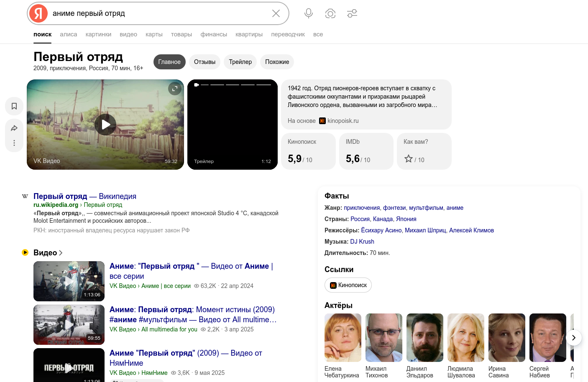This screenshot has height=382, width=588.
Task: Switch to the карты tab
Action: point(154,34)
